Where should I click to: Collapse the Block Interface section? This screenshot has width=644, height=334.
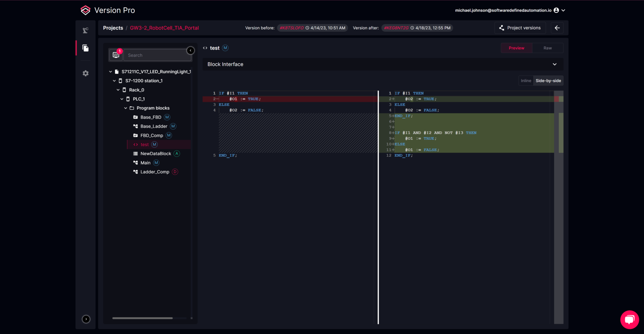(554, 64)
